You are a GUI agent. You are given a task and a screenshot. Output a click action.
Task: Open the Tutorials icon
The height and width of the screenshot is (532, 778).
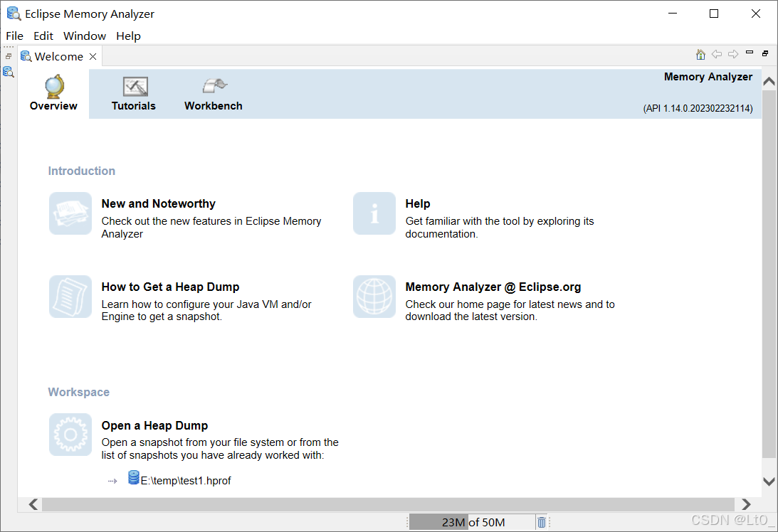135,87
